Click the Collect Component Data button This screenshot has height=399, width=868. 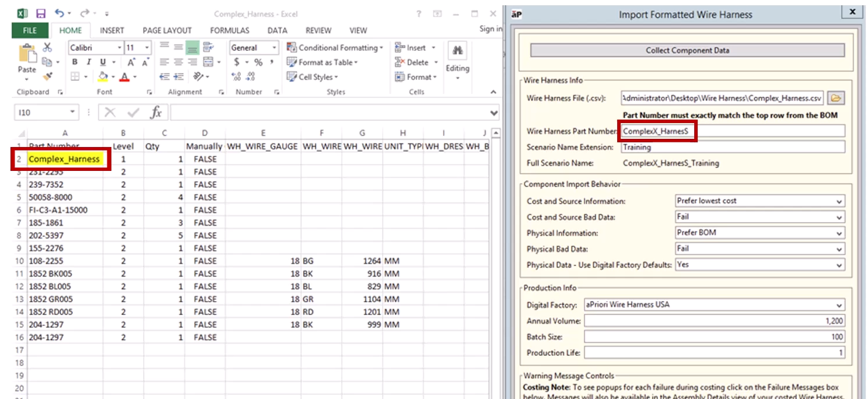(687, 50)
